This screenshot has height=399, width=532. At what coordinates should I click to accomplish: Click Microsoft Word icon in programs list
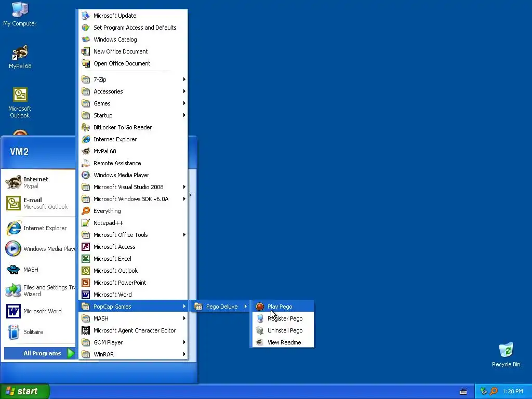pyautogui.click(x=86, y=295)
